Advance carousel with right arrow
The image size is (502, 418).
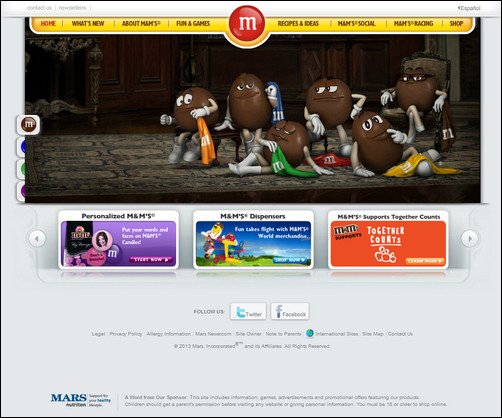470,238
